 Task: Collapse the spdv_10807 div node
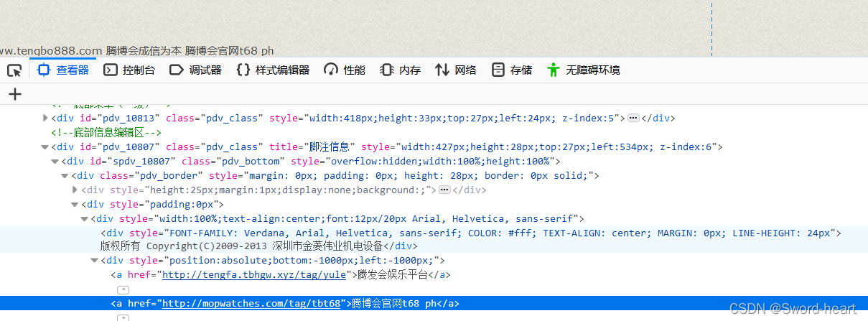[55, 161]
